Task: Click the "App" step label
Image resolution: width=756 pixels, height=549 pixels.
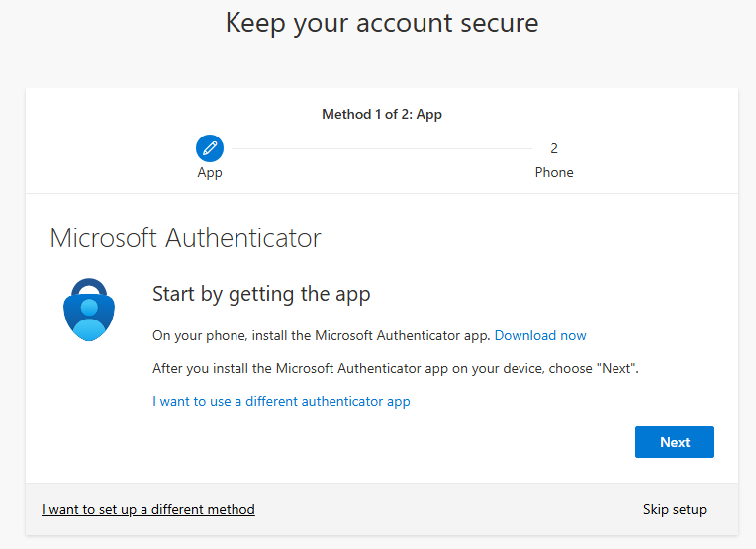Action: 210,172
